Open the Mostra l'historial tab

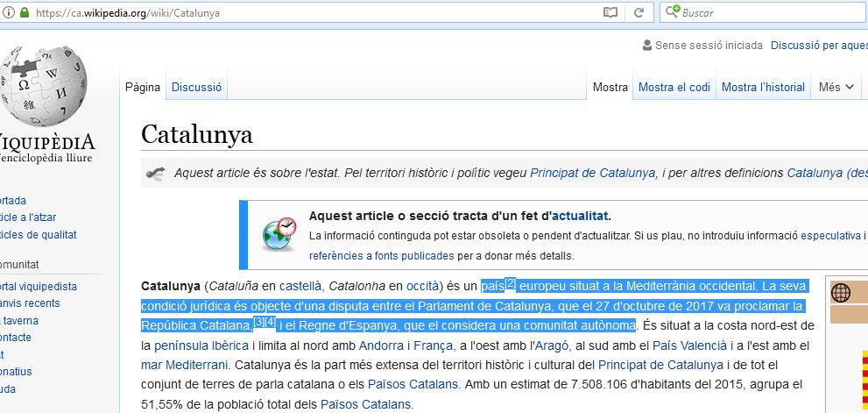pos(764,87)
